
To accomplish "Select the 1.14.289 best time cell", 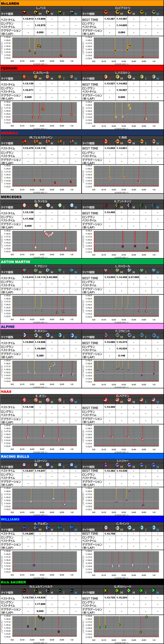I will (x=28, y=534).
